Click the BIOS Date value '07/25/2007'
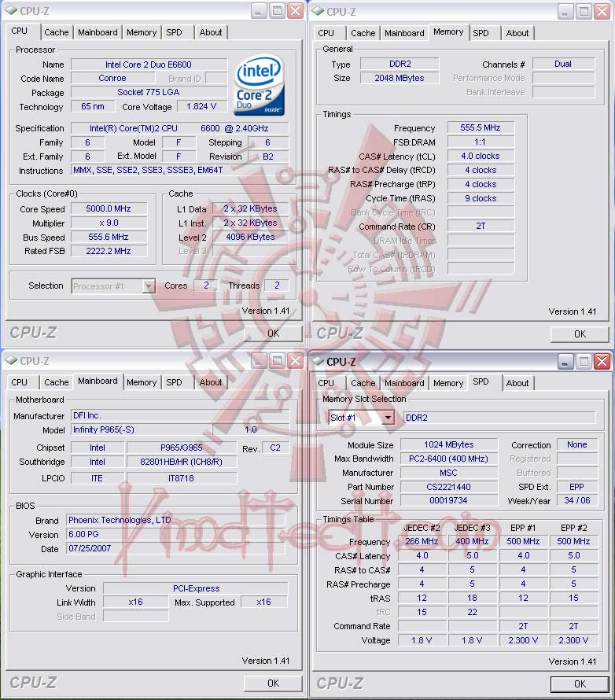This screenshot has width=615, height=700. click(176, 548)
